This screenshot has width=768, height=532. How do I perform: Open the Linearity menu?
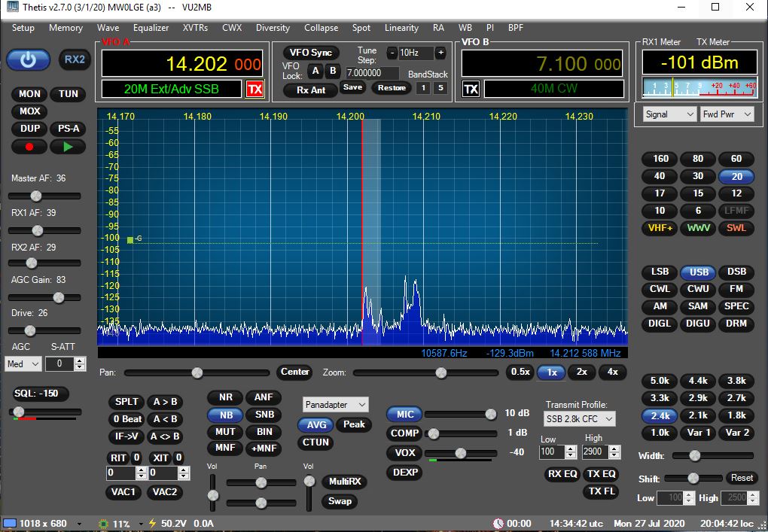tap(401, 28)
